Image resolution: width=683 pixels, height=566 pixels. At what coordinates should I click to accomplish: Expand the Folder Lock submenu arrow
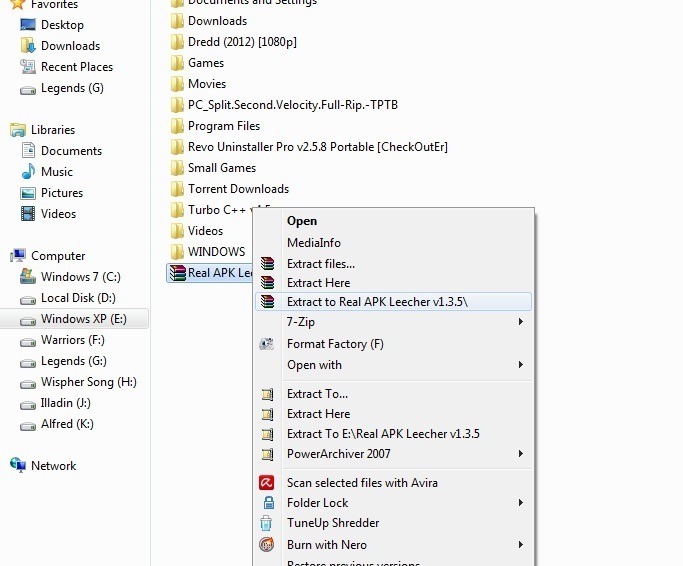521,503
